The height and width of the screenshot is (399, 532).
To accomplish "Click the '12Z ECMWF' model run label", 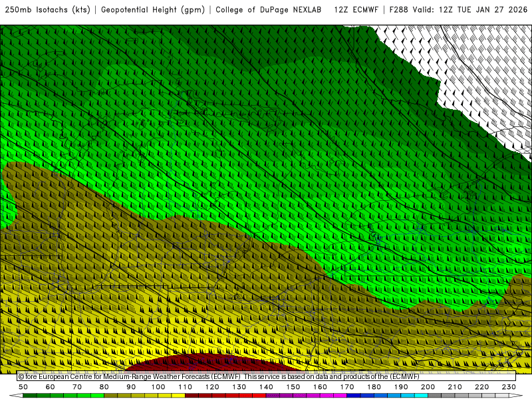I will [x=356, y=10].
